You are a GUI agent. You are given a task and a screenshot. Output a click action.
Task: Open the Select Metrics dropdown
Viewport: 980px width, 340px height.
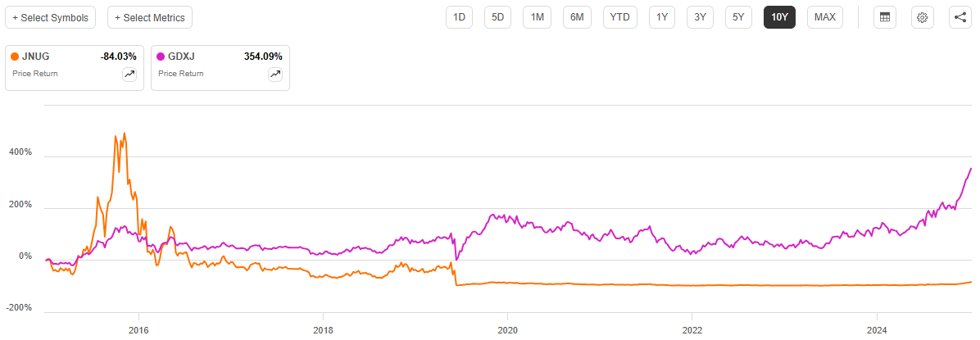tap(150, 17)
